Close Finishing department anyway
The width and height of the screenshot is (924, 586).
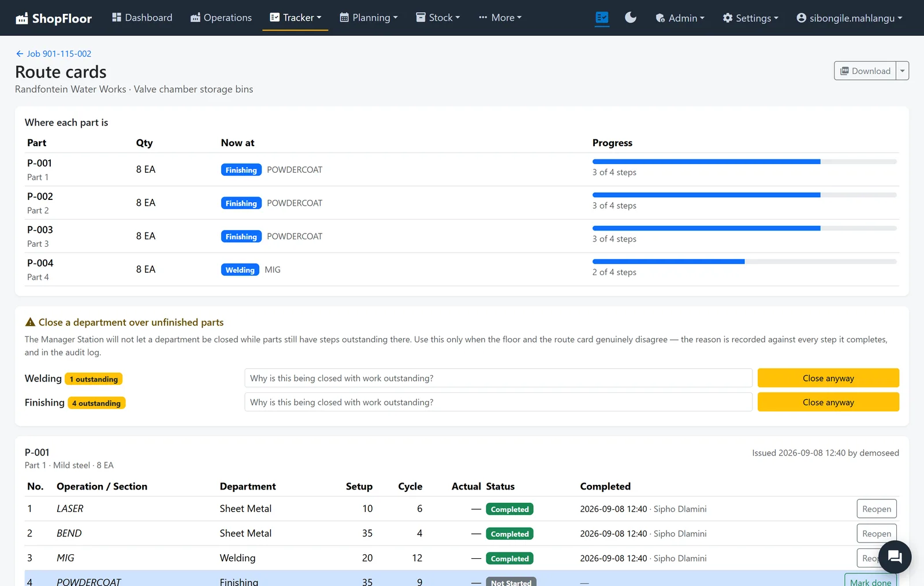click(828, 402)
